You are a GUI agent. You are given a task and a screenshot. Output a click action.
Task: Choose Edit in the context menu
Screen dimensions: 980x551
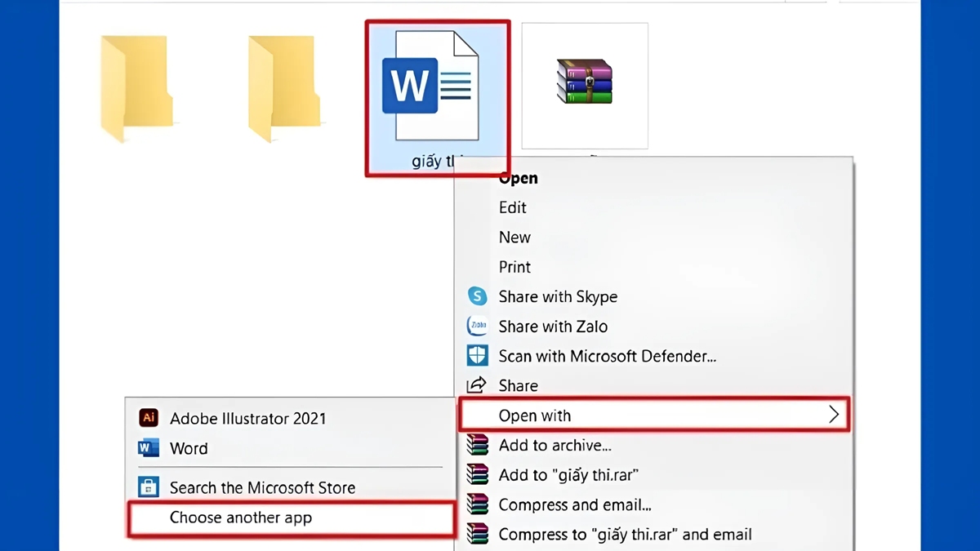point(512,207)
